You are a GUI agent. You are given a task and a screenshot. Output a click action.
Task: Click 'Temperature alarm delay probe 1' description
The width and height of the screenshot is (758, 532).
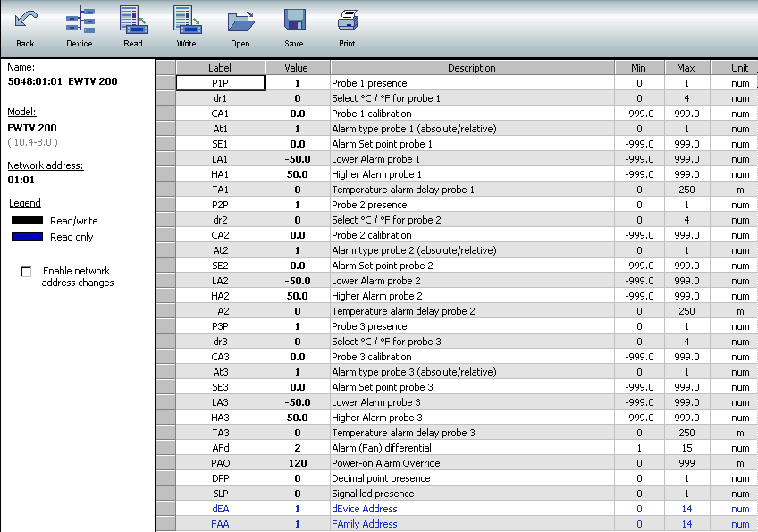(x=402, y=190)
